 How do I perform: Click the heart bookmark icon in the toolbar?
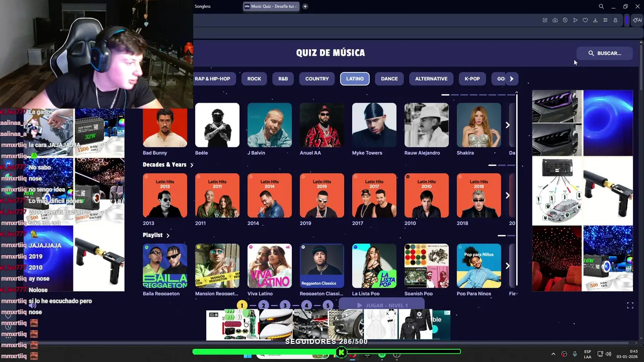pyautogui.click(x=585, y=20)
